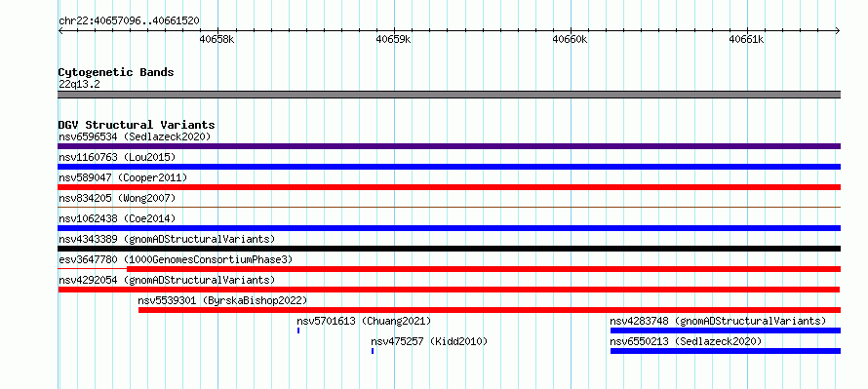Screen dimensions: 868x389
Task: Click the black nsv4343389 variant bar
Action: point(449,249)
